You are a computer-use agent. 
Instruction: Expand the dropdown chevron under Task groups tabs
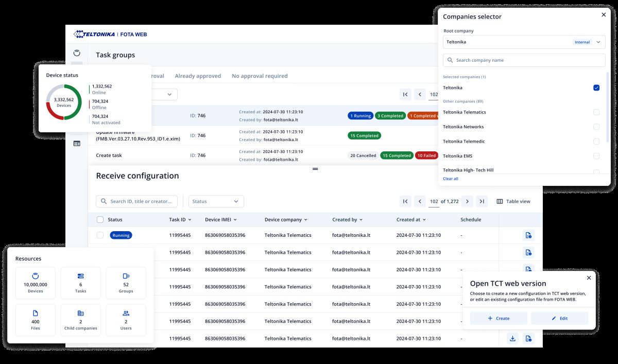[169, 94]
